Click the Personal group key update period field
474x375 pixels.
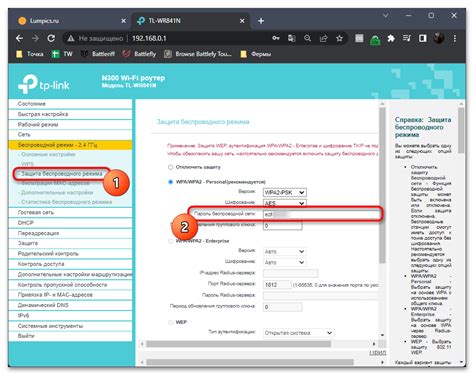(282, 226)
